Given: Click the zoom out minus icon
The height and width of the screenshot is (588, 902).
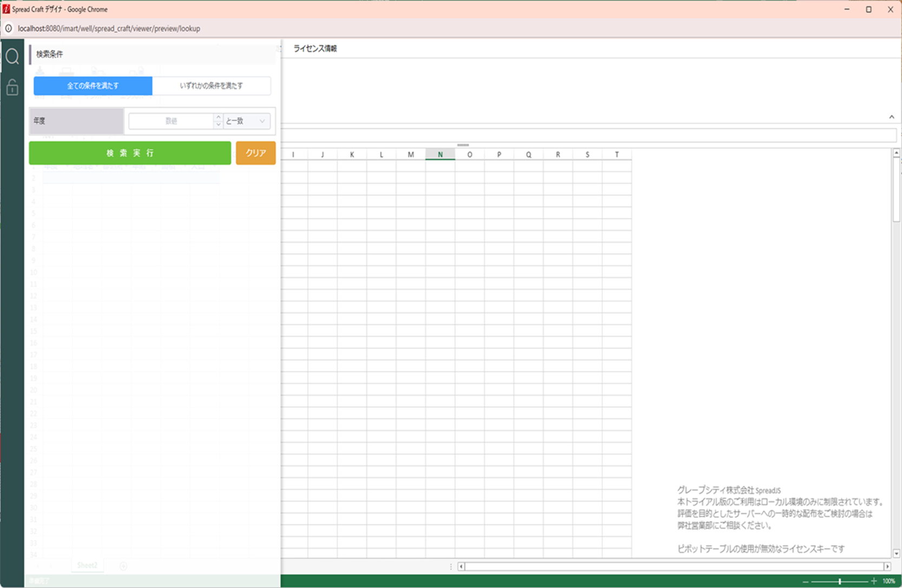Looking at the screenshot, I should (x=805, y=582).
